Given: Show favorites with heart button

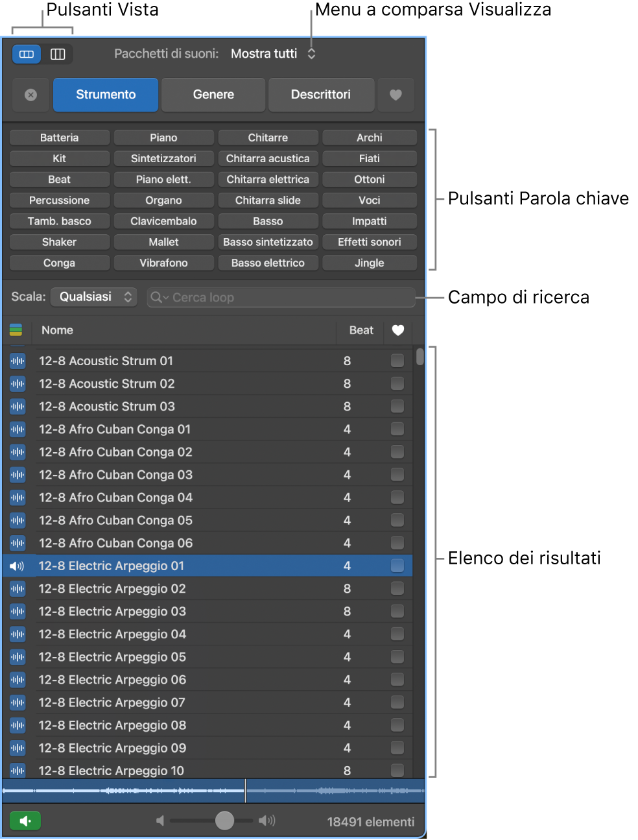Looking at the screenshot, I should (x=396, y=95).
